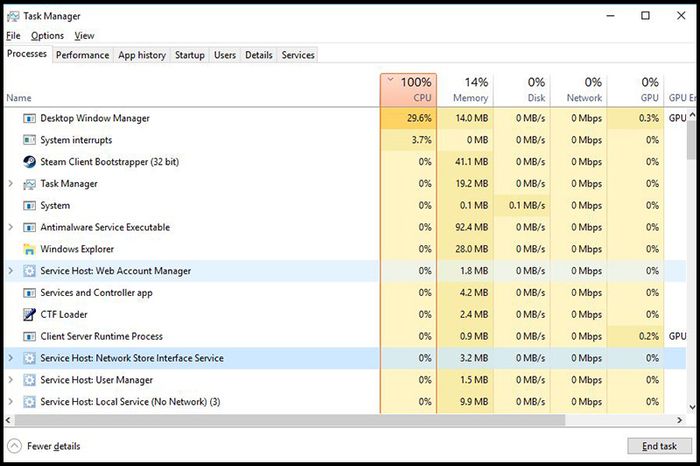Open the Options menu
The height and width of the screenshot is (466, 700).
[x=47, y=36]
